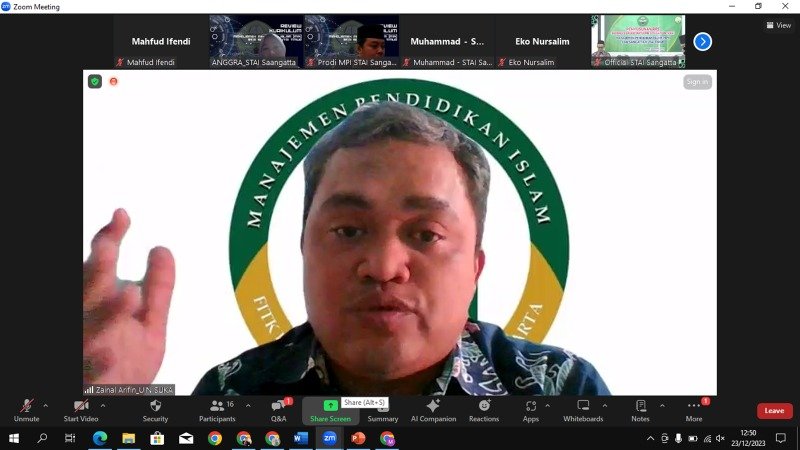Unmute the microphone
This screenshot has width=800, height=450.
(x=26, y=410)
